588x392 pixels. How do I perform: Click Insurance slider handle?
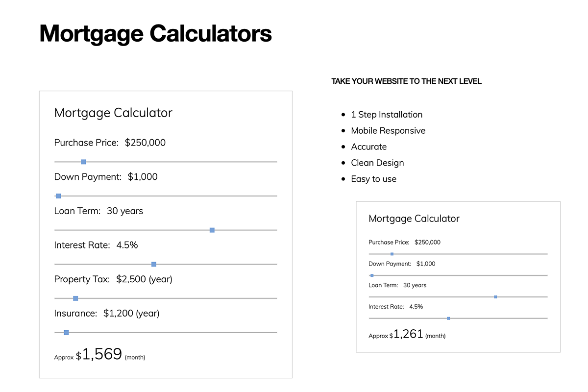66,333
